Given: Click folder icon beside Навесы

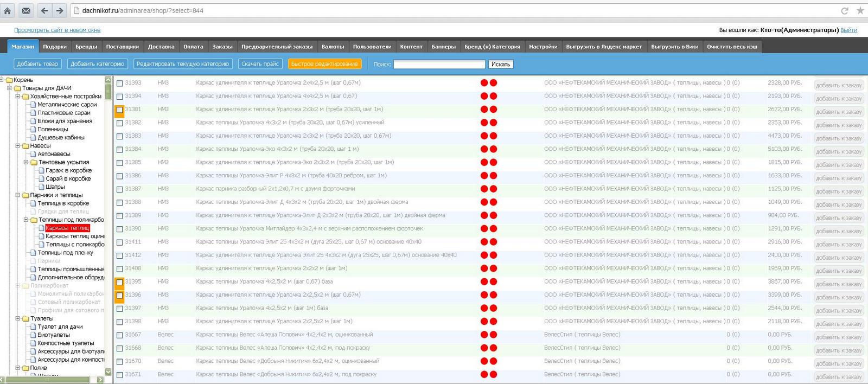Looking at the screenshot, I should point(25,146).
